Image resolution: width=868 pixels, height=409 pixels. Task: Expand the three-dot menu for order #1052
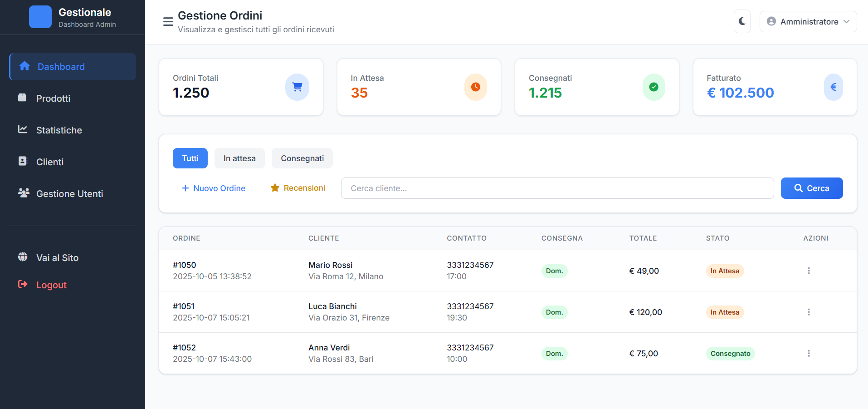[809, 353]
